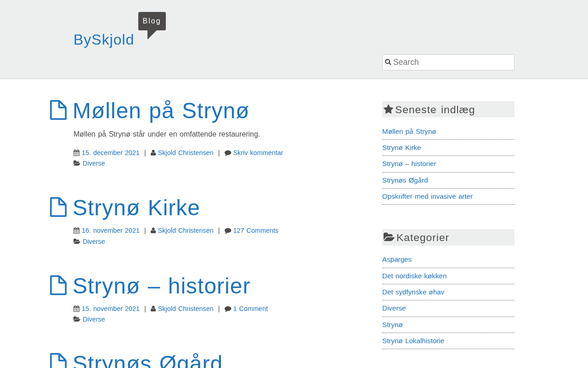
Task: Click the magnifier icon in the search box
Action: pos(388,62)
